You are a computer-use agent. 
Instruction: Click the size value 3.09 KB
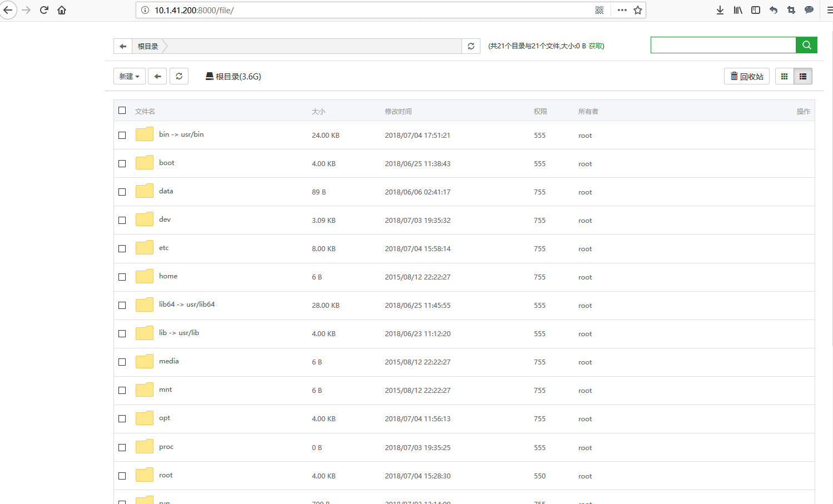click(x=324, y=220)
